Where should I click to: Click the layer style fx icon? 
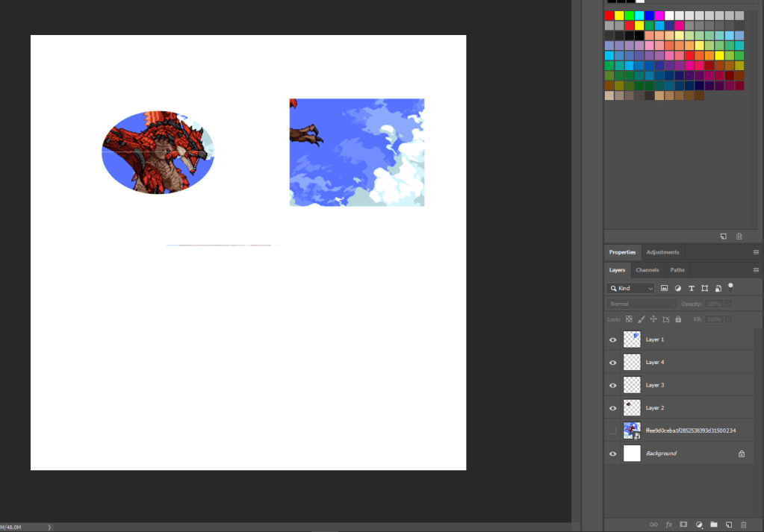[668, 525]
